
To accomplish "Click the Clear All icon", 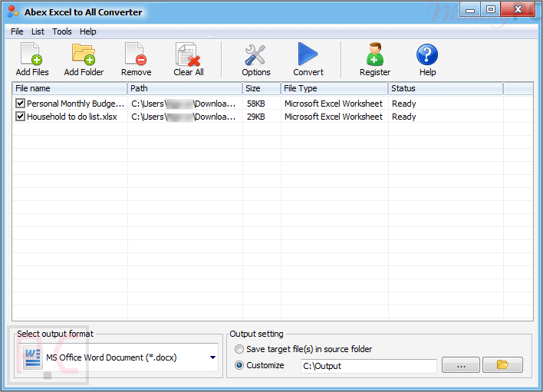I will point(188,54).
